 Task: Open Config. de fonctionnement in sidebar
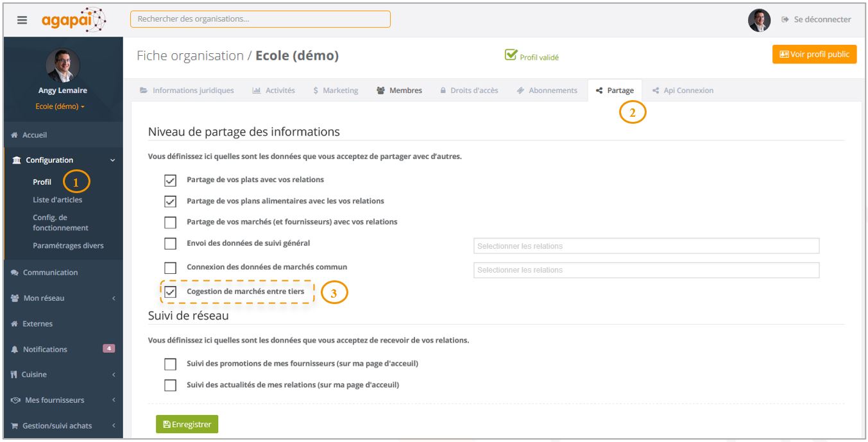(x=60, y=223)
